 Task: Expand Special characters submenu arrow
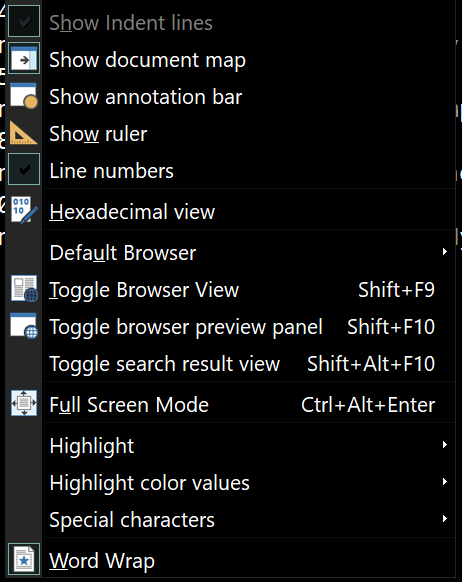(445, 519)
